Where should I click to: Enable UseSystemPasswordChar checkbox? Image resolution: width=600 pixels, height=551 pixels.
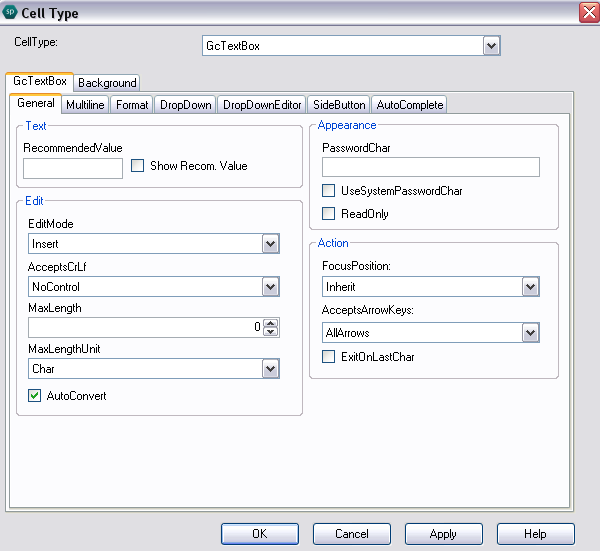[x=328, y=191]
